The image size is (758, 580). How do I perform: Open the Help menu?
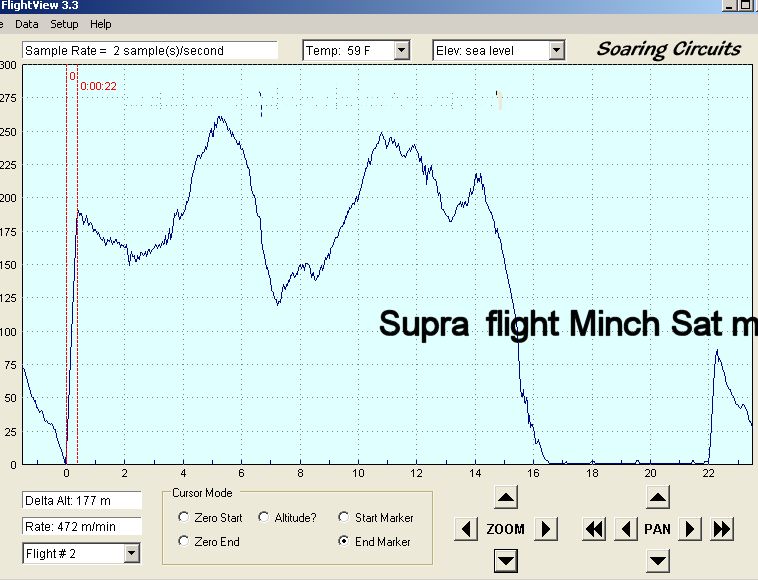coord(101,24)
